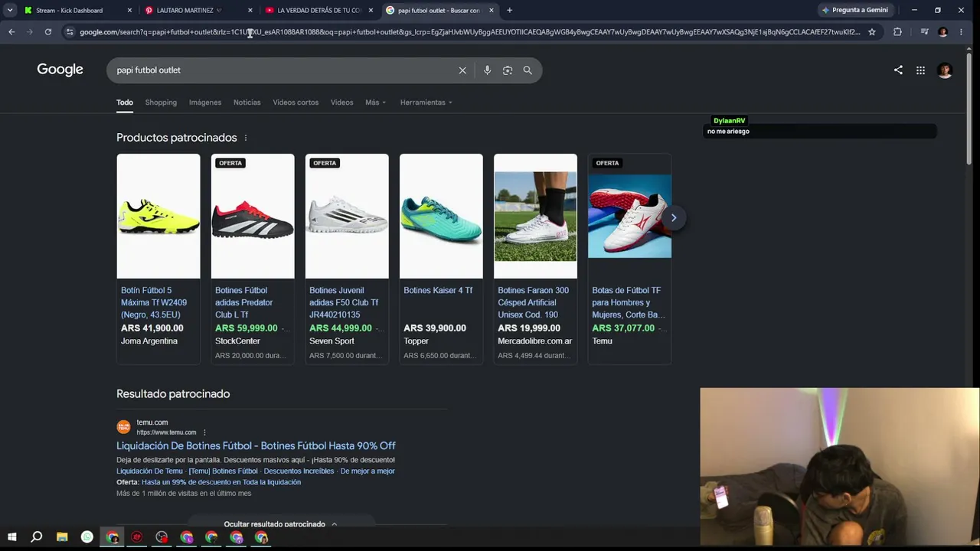This screenshot has height=551, width=980.
Task: Open the Chrome profile avatar in toolbar
Action: pyautogui.click(x=942, y=32)
